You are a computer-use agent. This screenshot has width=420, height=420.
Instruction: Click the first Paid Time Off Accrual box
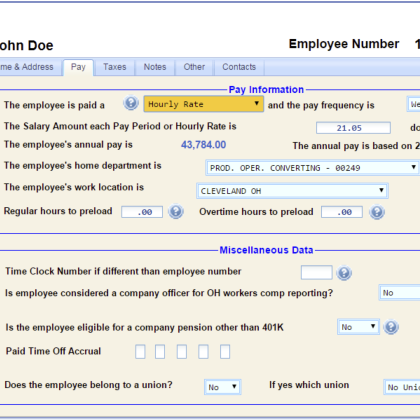[140, 352]
